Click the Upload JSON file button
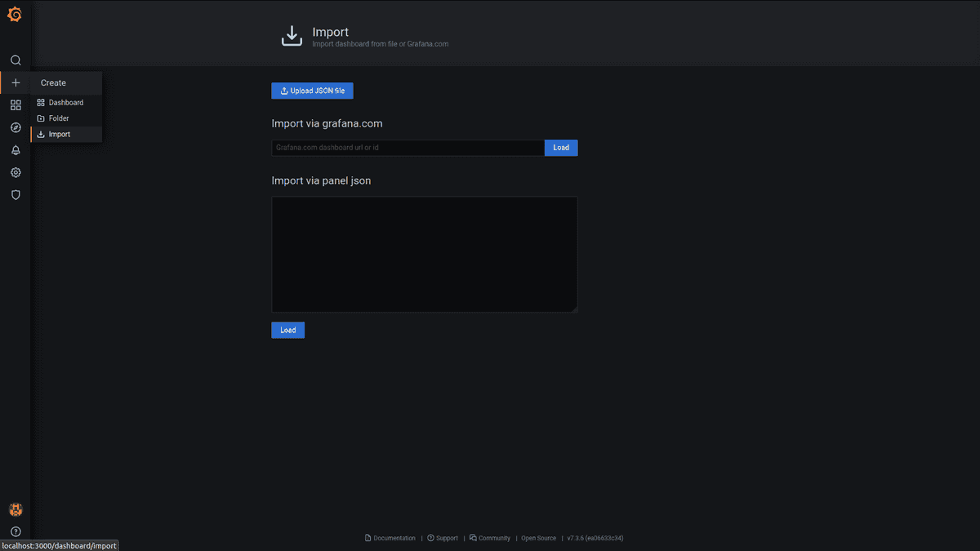 tap(312, 91)
